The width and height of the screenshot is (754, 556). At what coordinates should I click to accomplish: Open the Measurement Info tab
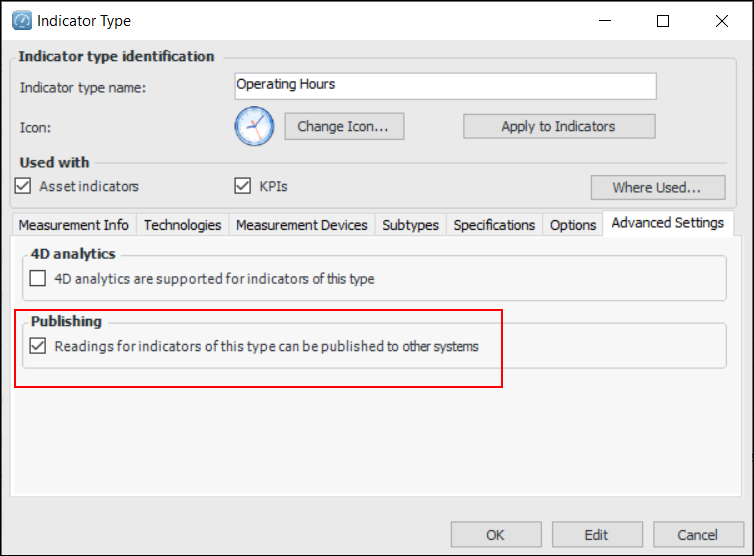[73, 225]
